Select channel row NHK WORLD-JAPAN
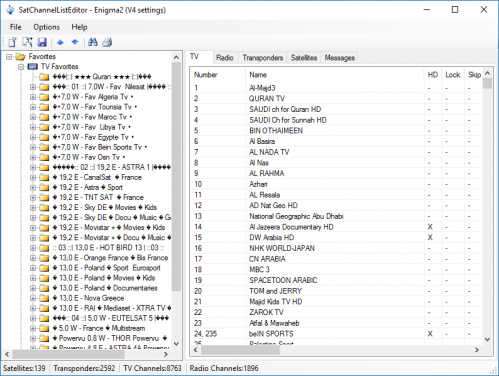The width and height of the screenshot is (499, 376). pos(337,248)
